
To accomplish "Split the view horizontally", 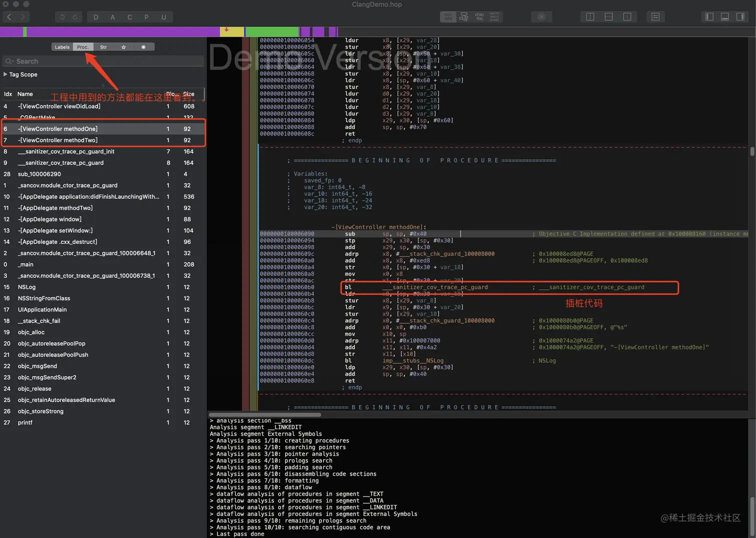I will point(608,17).
